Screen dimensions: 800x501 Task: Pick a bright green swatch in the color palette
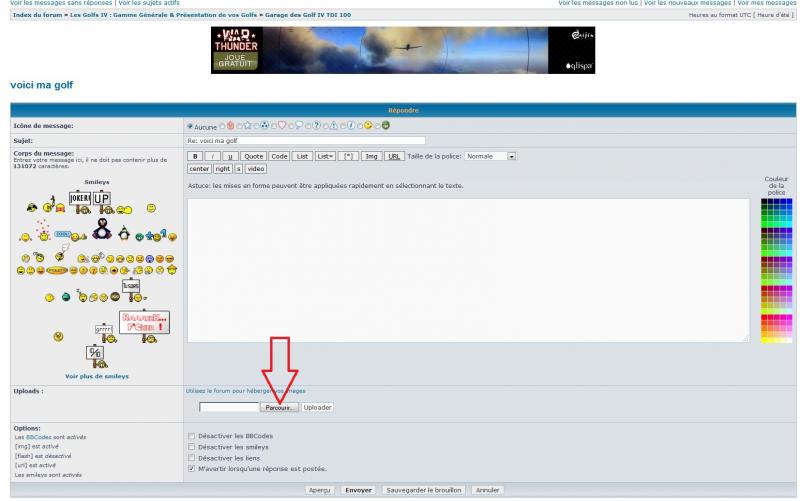[x=764, y=224]
